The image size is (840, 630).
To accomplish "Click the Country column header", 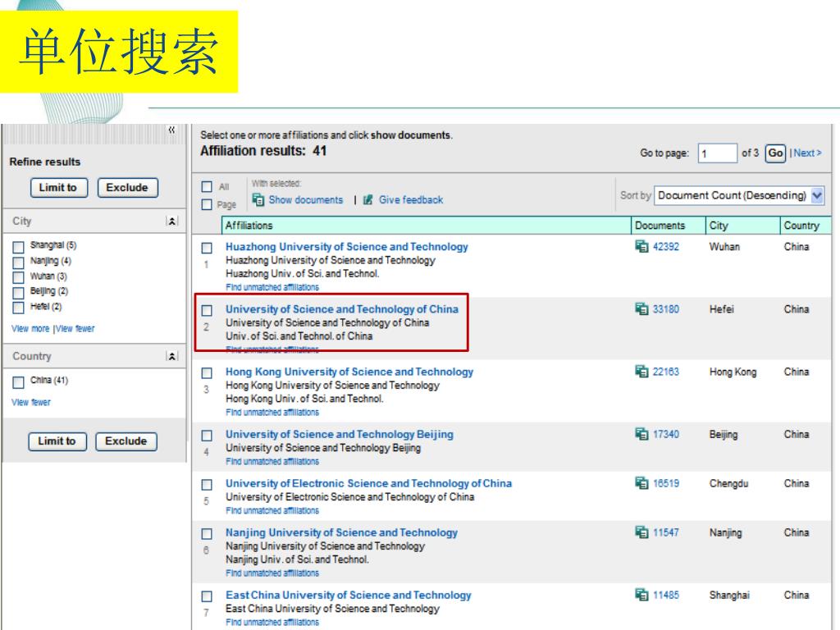I will (806, 226).
